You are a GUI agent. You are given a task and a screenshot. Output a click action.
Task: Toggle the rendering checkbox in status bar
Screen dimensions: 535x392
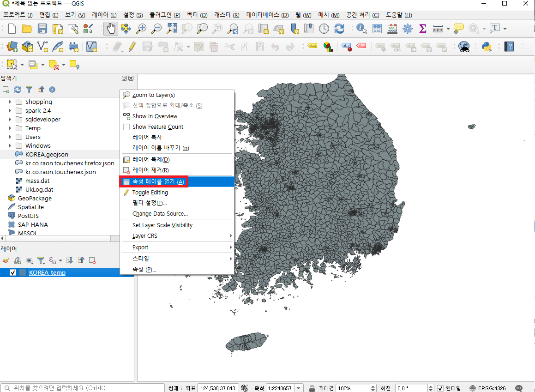pos(440,388)
